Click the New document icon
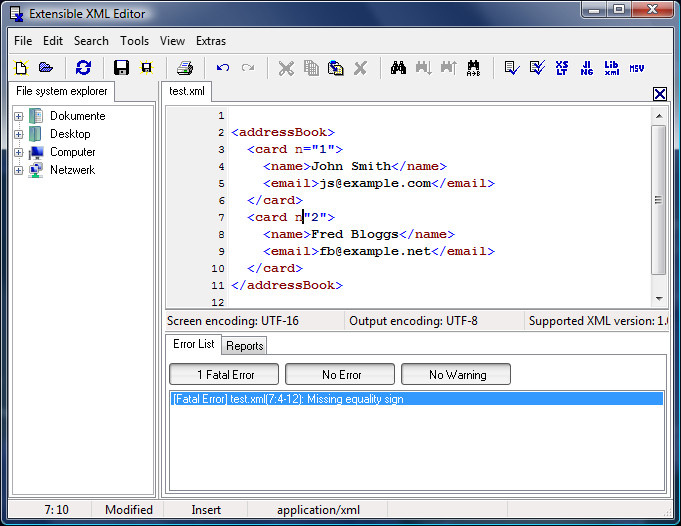The width and height of the screenshot is (681, 526). [20, 68]
